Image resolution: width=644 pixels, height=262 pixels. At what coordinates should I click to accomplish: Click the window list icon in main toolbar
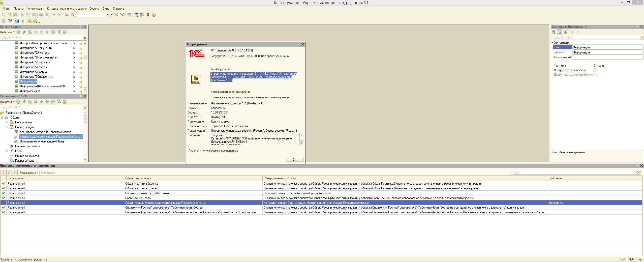click(129, 15)
